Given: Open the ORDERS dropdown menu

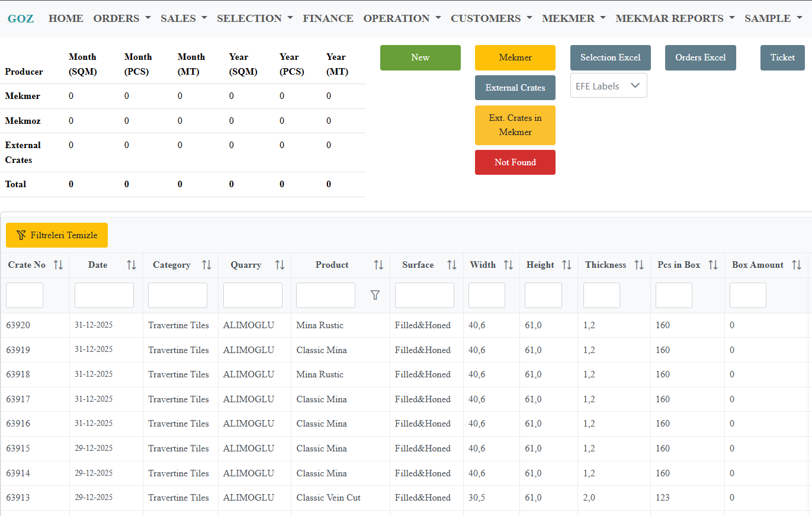Looking at the screenshot, I should pos(122,18).
